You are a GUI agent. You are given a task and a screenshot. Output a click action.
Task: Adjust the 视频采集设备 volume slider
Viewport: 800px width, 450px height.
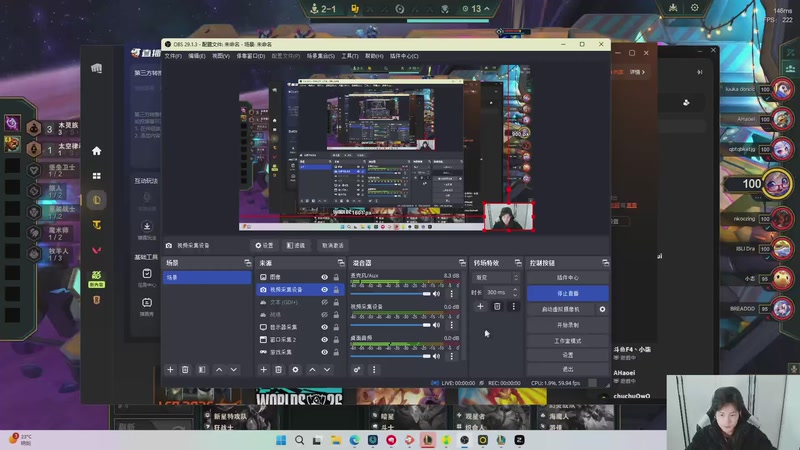click(x=390, y=325)
